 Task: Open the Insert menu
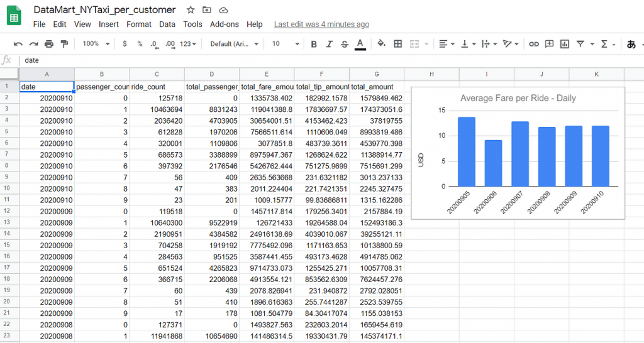tap(108, 24)
